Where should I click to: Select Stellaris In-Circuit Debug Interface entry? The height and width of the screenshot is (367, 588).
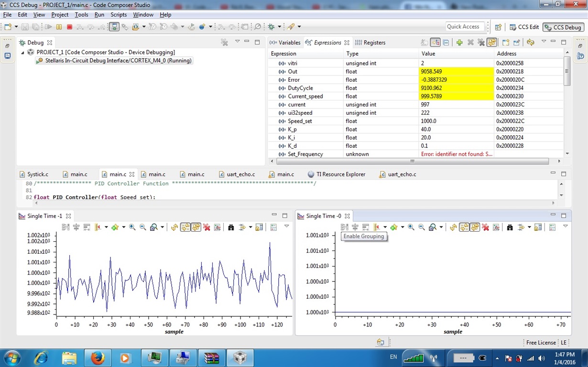click(115, 61)
